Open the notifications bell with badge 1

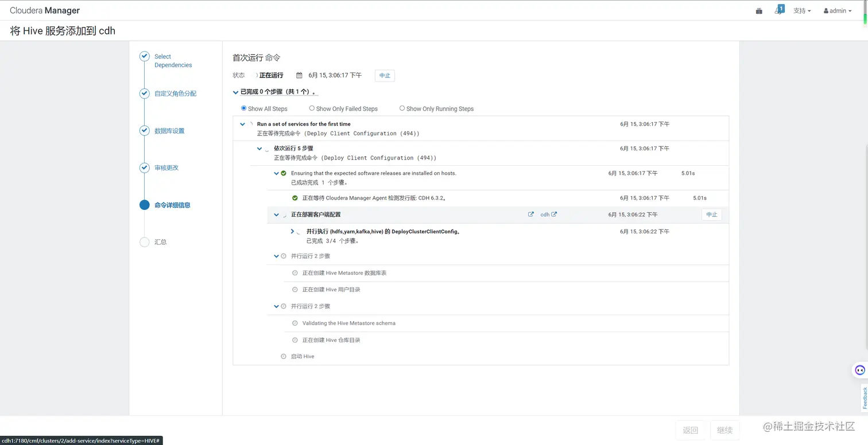click(x=779, y=10)
